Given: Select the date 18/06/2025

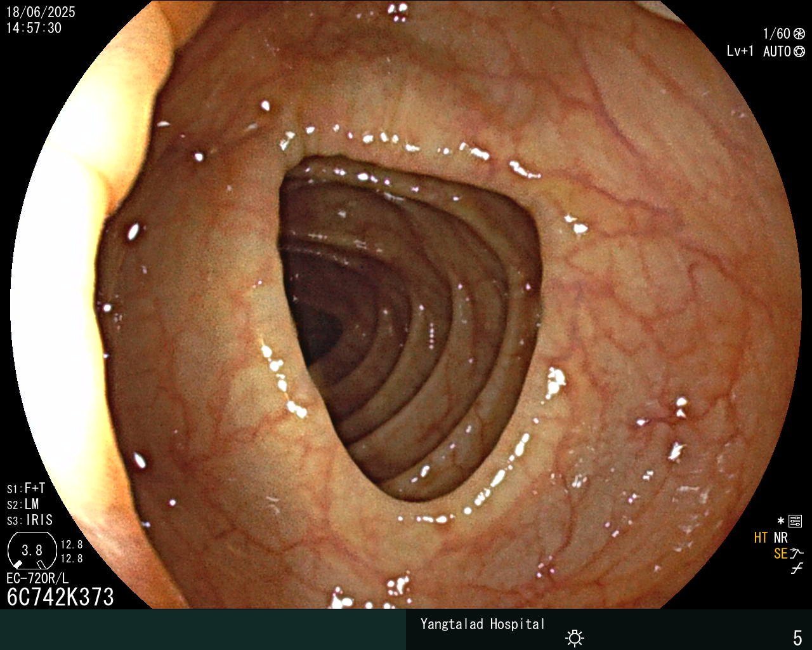Looking at the screenshot, I should tap(41, 12).
